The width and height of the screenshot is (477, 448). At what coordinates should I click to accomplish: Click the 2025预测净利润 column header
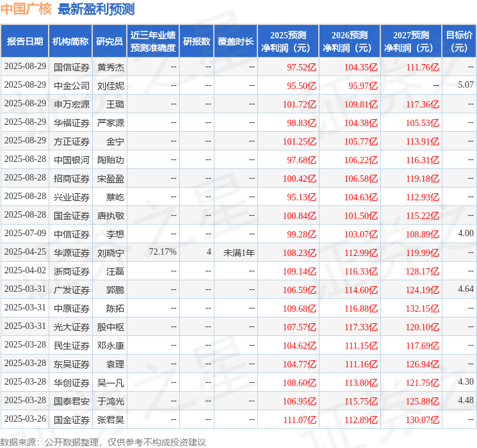pyautogui.click(x=288, y=42)
